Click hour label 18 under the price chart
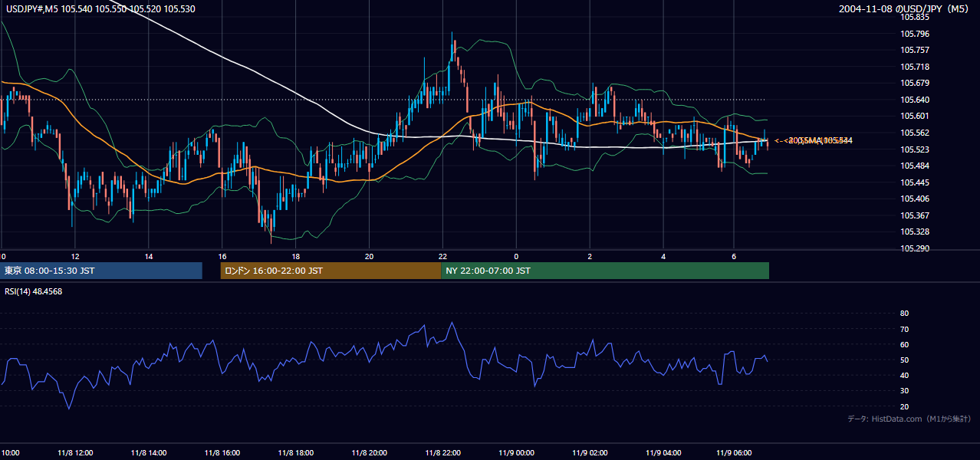This screenshot has height=460, width=980. (x=296, y=256)
